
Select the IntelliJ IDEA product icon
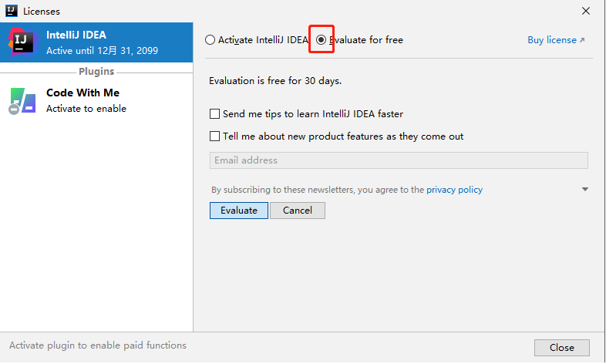tap(23, 42)
